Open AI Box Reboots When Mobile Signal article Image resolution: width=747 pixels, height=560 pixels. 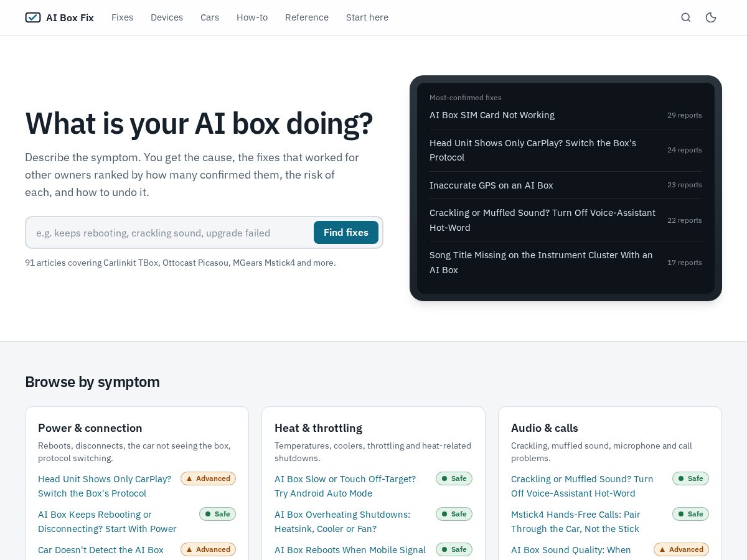350,550
